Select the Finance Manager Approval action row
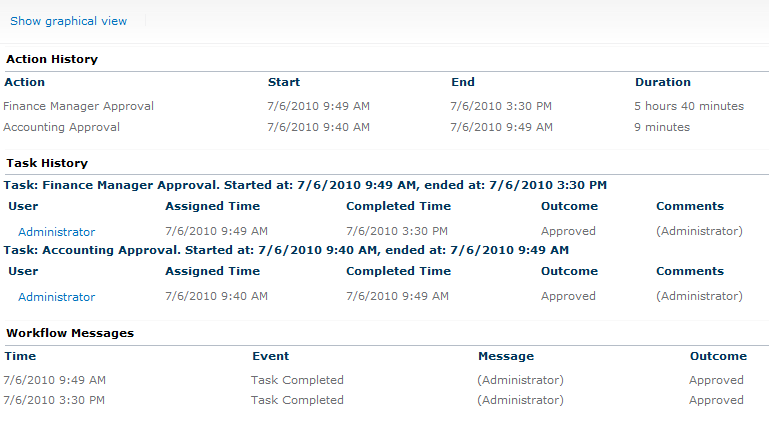 pos(384,106)
